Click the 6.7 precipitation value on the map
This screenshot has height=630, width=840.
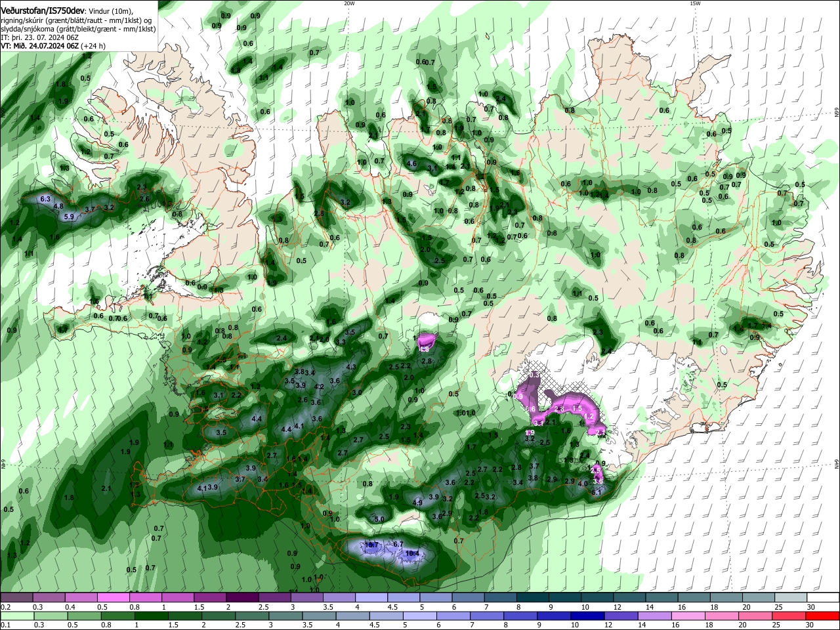click(398, 544)
